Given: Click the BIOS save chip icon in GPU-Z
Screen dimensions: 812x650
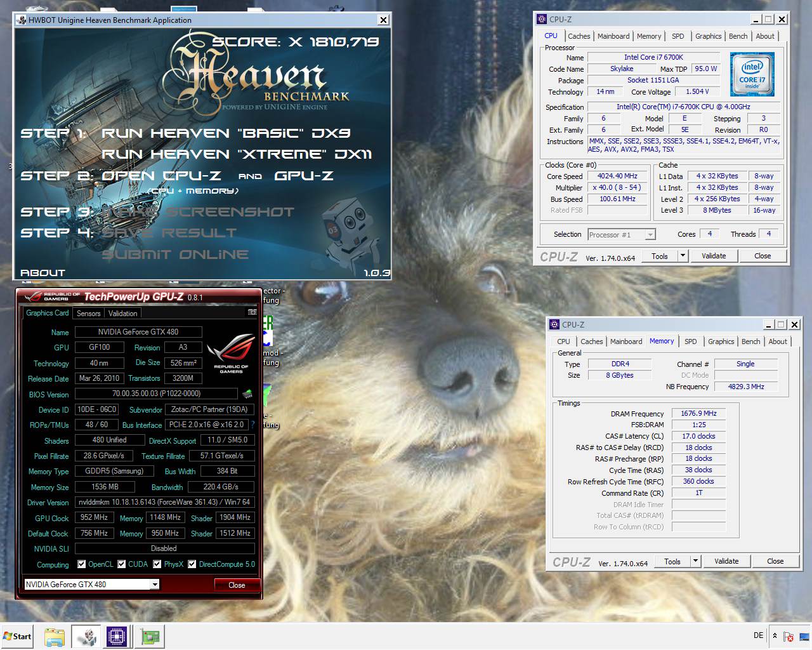Looking at the screenshot, I should [247, 394].
